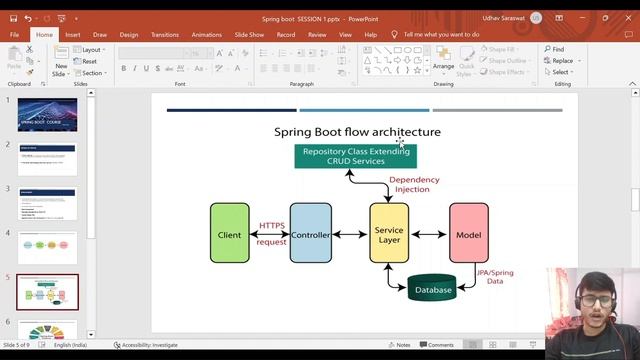The image size is (640, 360).
Task: Click the Reset slide button
Action: 85,61
